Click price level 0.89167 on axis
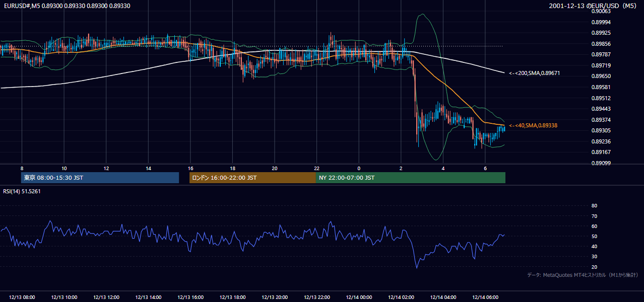The image size is (644, 302). tap(601, 152)
